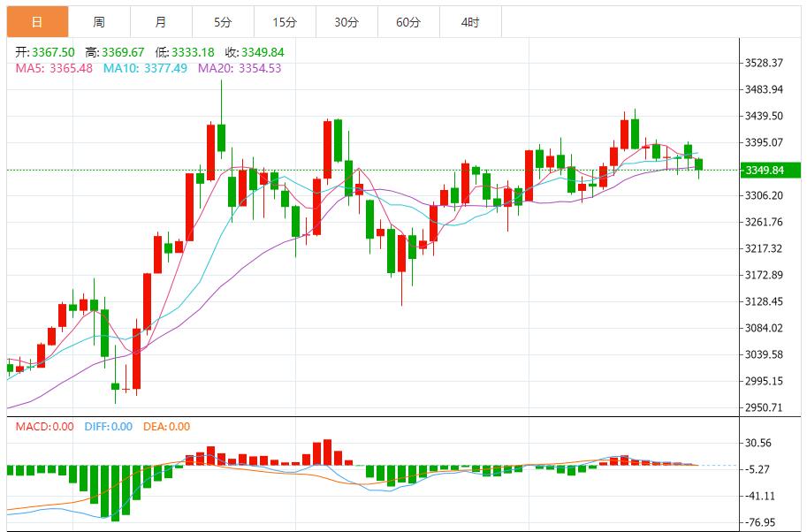
Task: Switch to the 5分 interval tab
Action: coord(222,22)
